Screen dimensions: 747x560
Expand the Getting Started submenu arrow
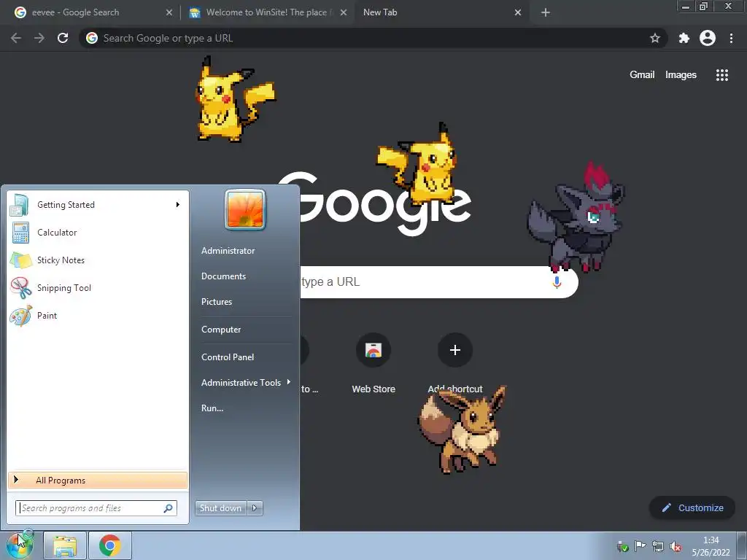click(x=178, y=205)
